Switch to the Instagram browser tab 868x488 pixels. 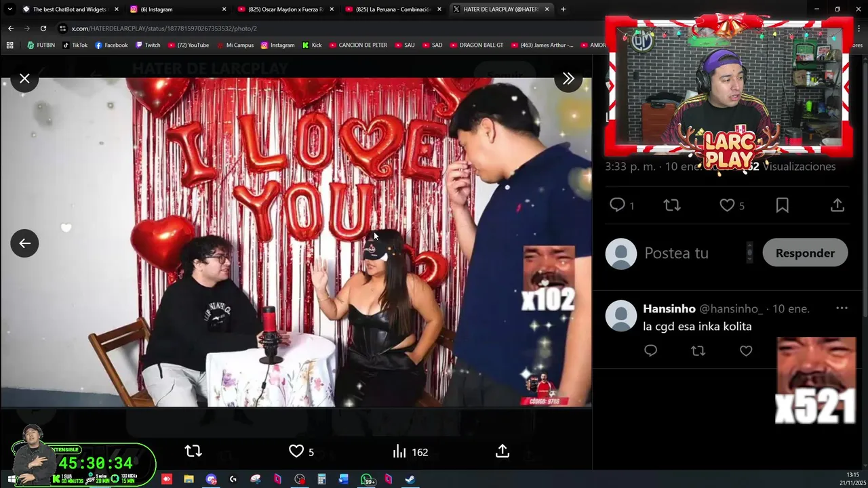tap(179, 9)
